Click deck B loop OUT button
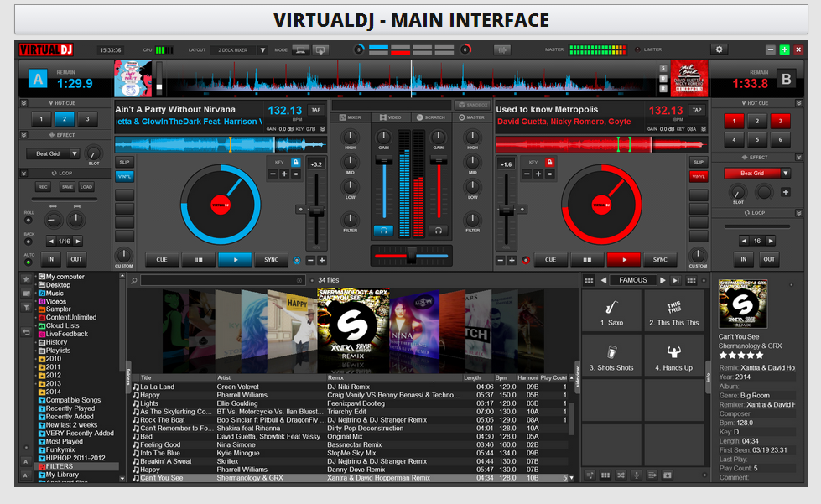The image size is (821, 504). [x=769, y=259]
